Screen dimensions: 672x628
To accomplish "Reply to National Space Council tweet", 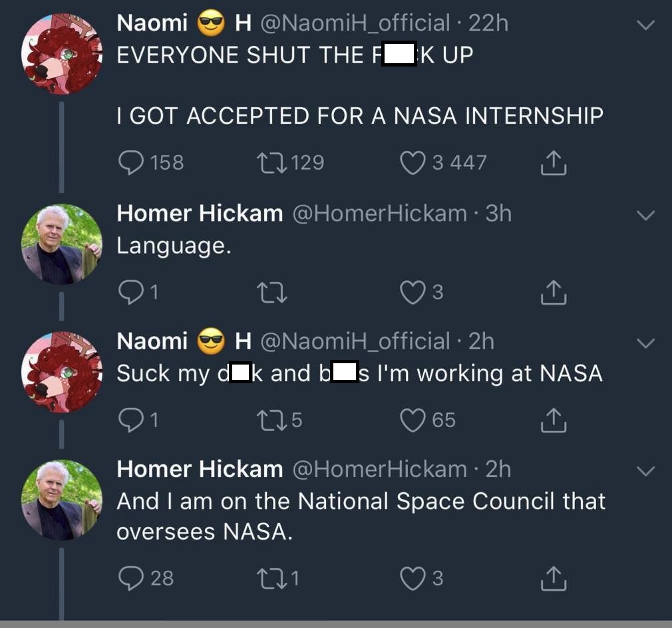I will tap(131, 578).
